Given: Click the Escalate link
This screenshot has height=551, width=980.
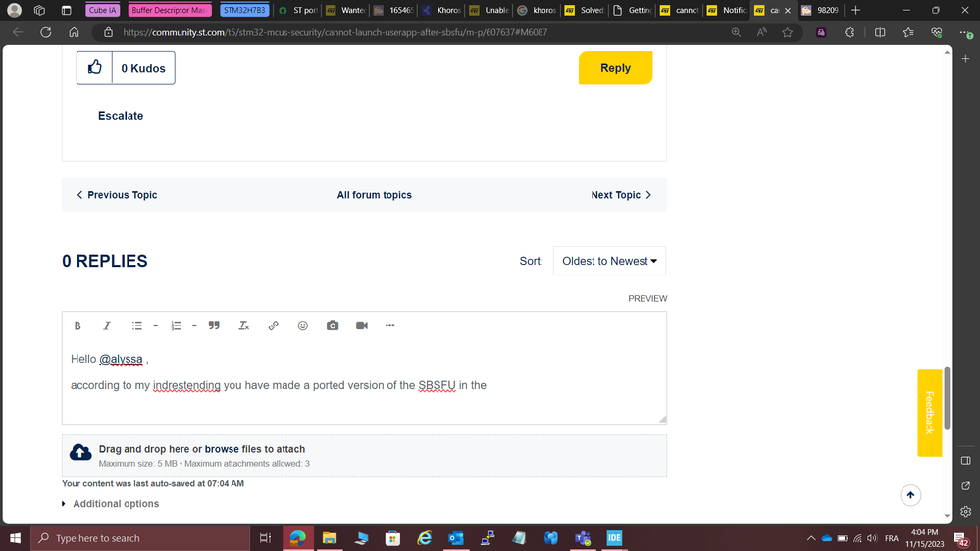Looking at the screenshot, I should click(121, 116).
